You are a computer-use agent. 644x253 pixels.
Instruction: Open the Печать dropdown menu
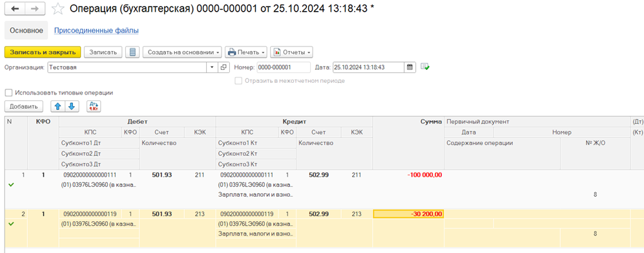pos(246,52)
